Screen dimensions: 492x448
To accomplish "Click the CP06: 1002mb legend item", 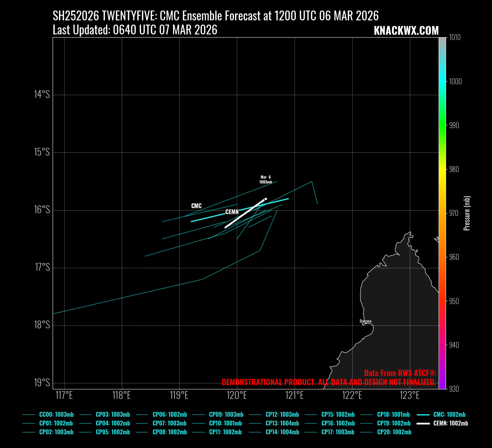I will (169, 415).
